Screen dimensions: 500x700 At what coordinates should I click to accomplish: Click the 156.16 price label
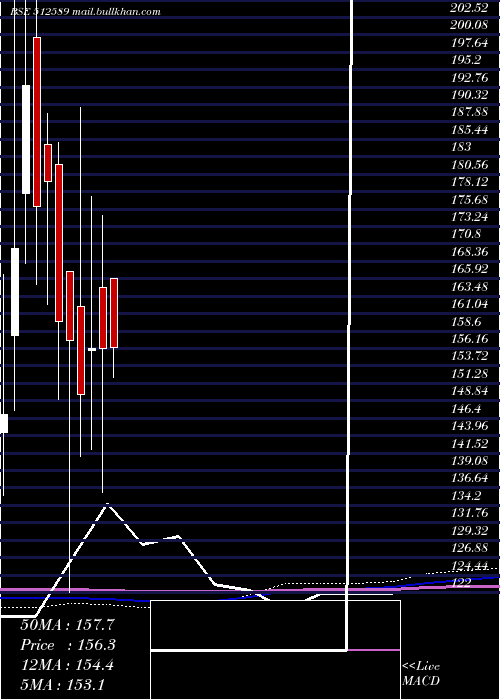(469, 338)
